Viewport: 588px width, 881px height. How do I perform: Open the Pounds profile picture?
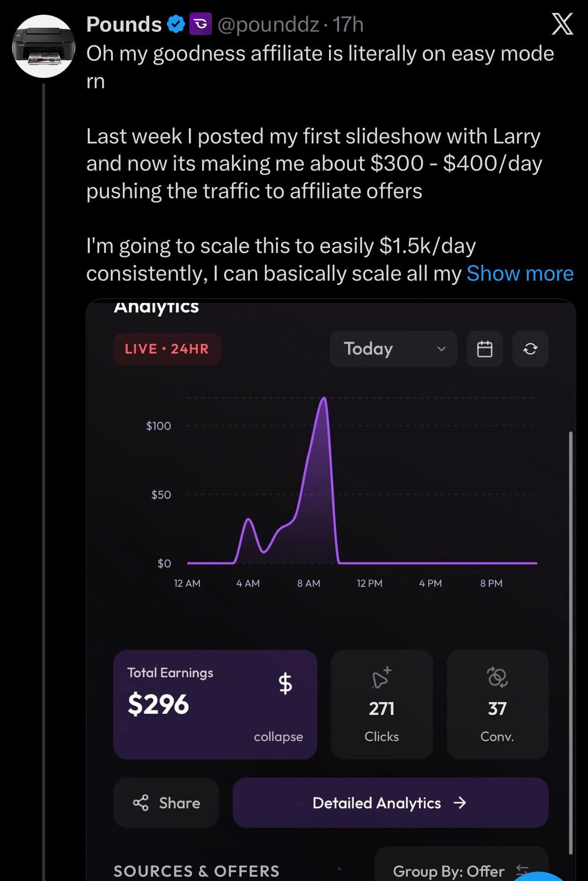click(44, 46)
